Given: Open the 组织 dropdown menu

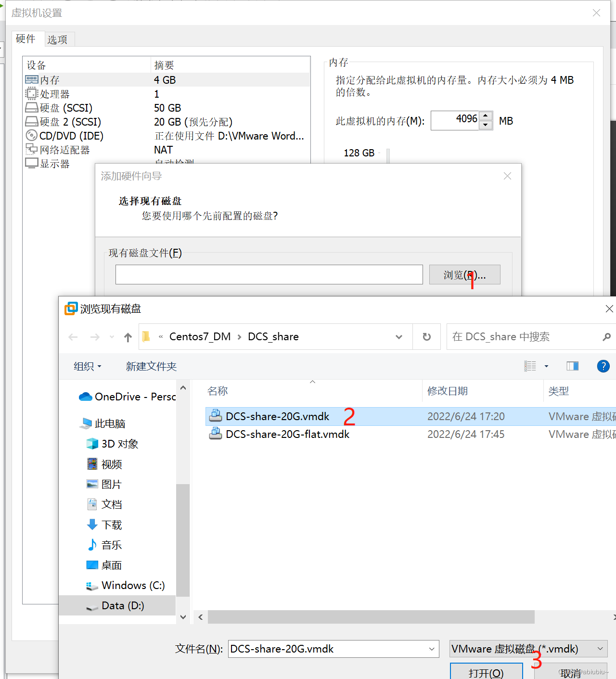Looking at the screenshot, I should point(88,366).
